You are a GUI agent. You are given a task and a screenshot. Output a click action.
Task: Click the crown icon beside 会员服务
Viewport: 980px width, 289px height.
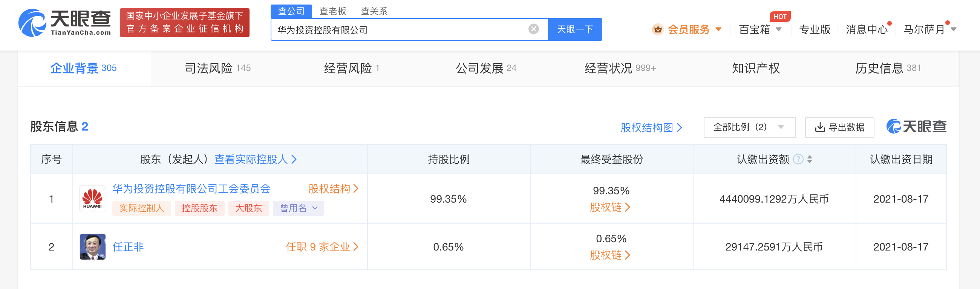657,29
